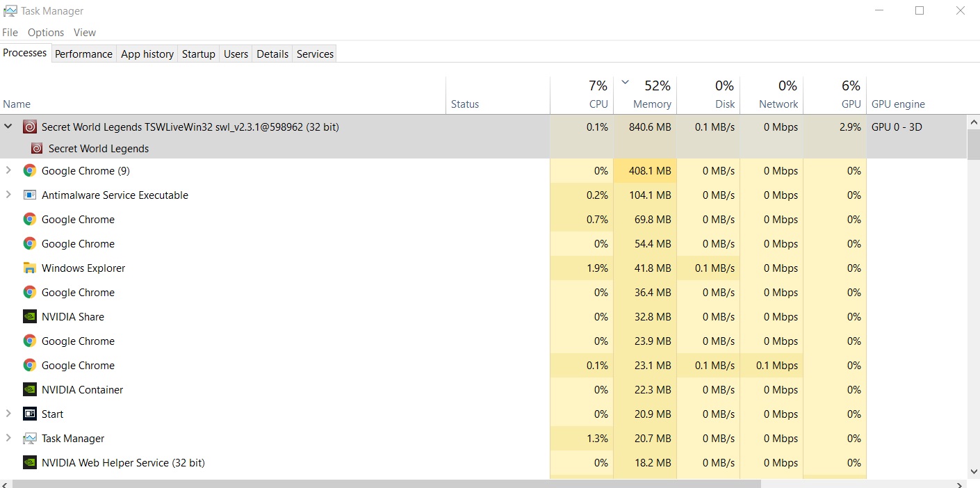
Task: Sort by the Memory column header
Action: tap(645, 95)
